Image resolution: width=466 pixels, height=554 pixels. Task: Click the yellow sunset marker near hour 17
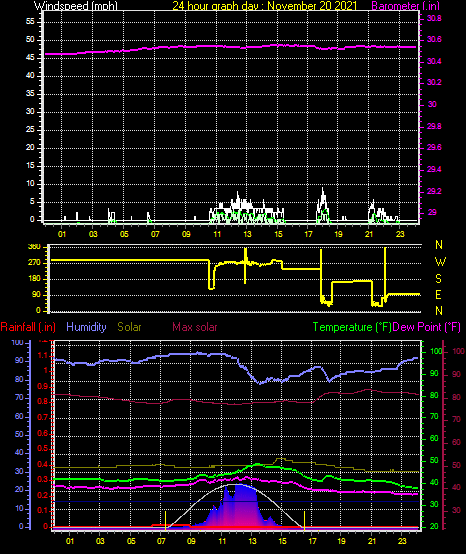tap(304, 520)
